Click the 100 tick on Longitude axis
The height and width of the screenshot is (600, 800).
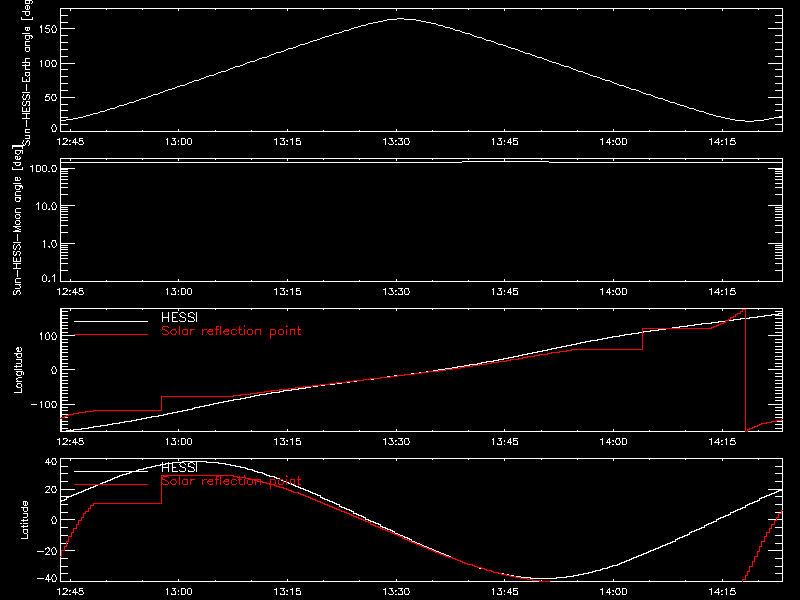click(47, 336)
